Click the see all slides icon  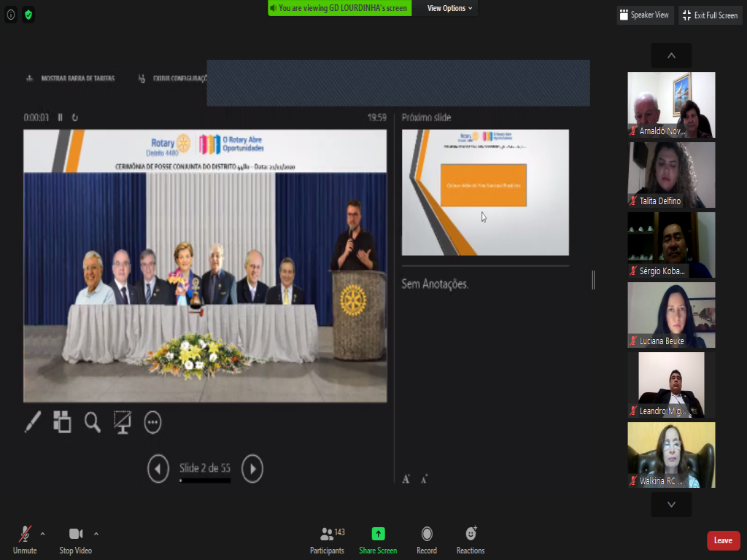62,422
